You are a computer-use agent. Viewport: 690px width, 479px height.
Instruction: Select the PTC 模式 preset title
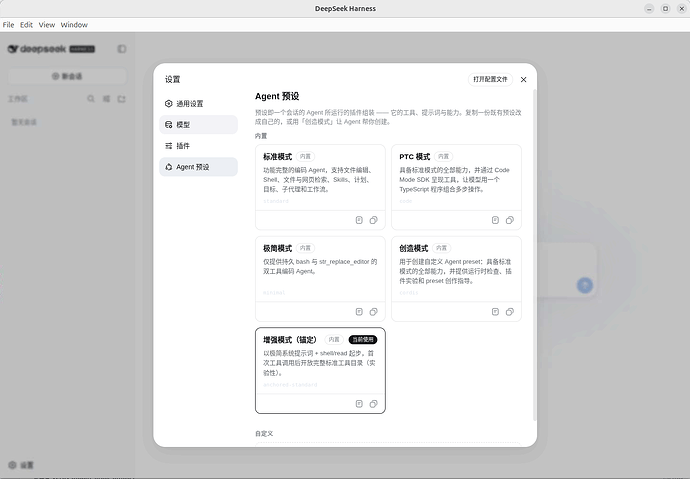tap(415, 157)
